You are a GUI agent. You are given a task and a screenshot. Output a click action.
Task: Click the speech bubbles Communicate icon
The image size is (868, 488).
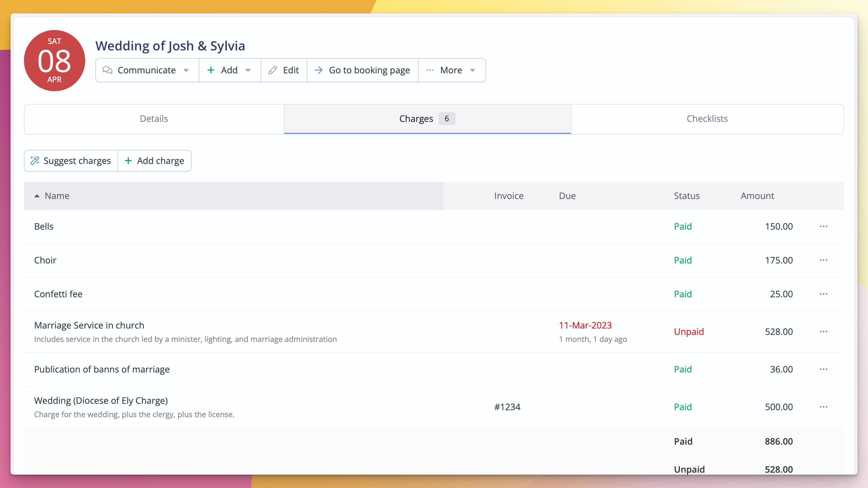coord(108,70)
